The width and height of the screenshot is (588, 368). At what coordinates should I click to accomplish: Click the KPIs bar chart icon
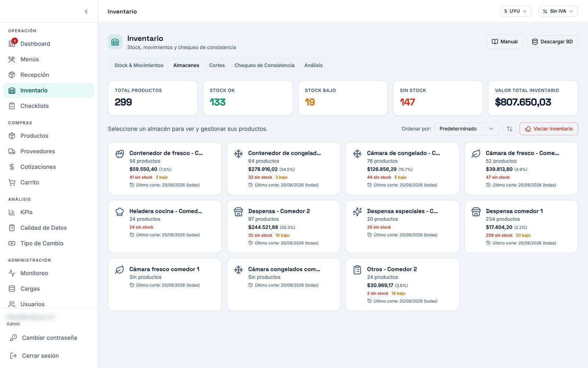coord(12,212)
